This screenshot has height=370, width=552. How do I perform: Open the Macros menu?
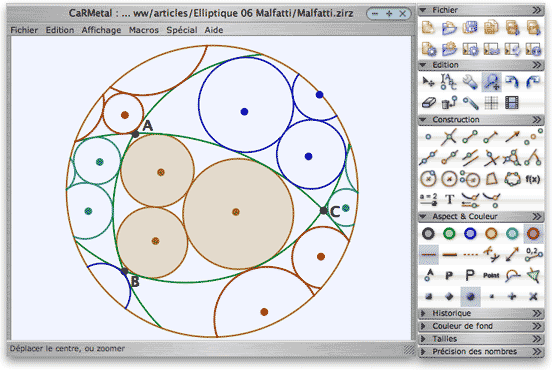[144, 30]
